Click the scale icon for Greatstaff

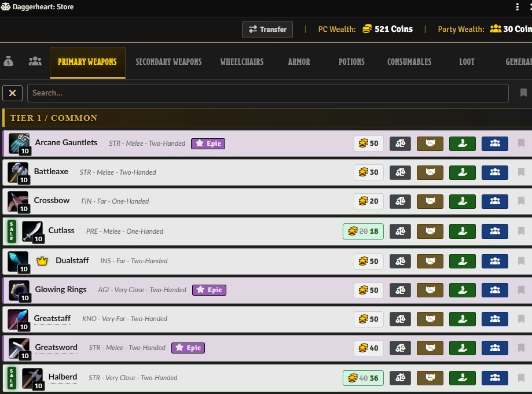tap(400, 319)
